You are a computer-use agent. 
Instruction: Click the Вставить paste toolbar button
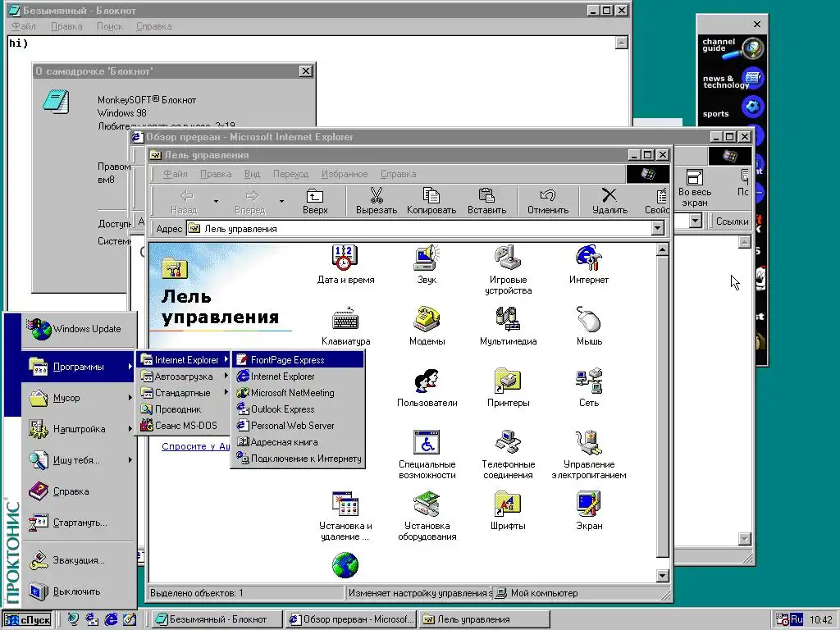pos(486,202)
